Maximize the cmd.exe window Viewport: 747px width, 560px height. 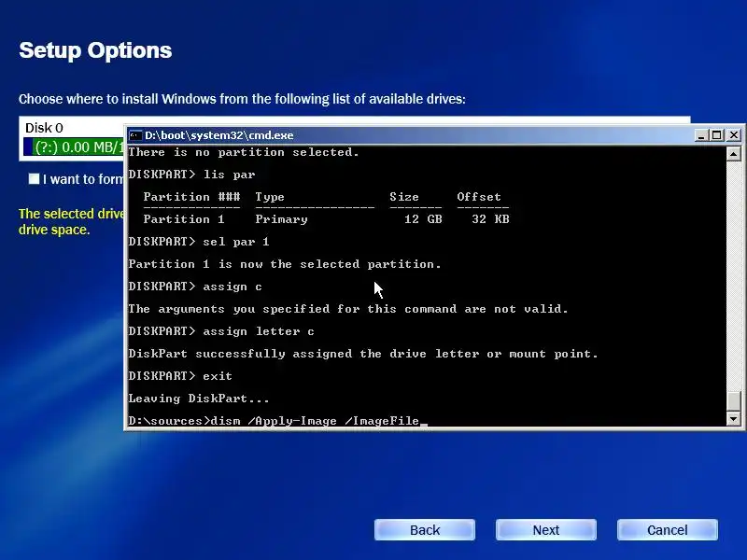tap(716, 135)
